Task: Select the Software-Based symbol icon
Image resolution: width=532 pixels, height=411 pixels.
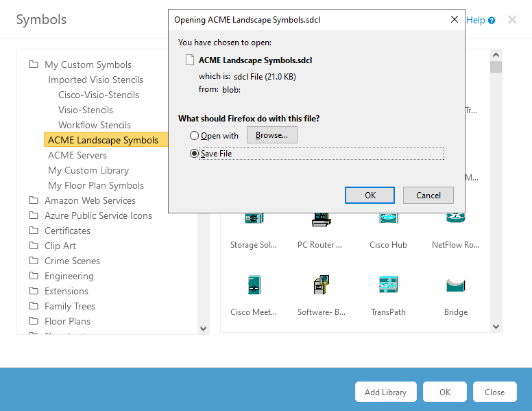Action: [x=320, y=285]
